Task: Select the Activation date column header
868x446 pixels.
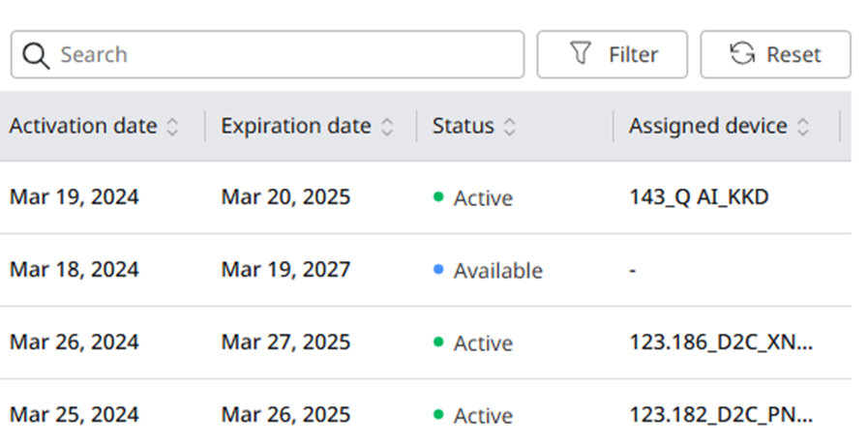Action: 83,126
